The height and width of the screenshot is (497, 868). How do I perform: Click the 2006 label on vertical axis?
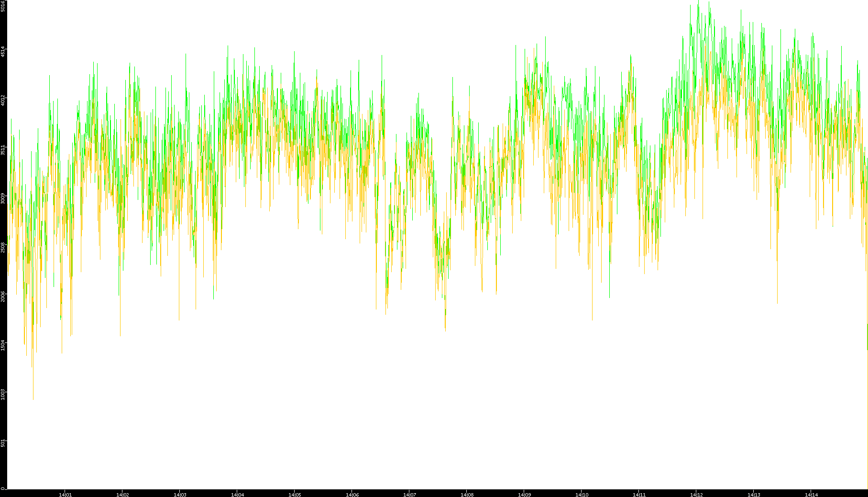3,296
